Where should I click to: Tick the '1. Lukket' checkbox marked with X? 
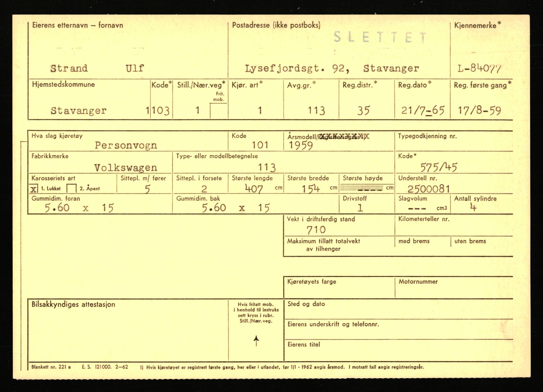pyautogui.click(x=34, y=189)
